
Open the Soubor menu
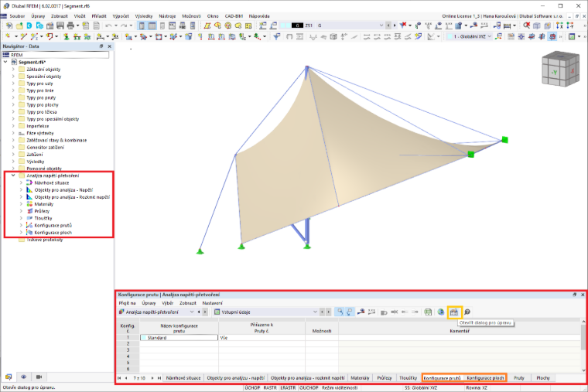click(17, 16)
